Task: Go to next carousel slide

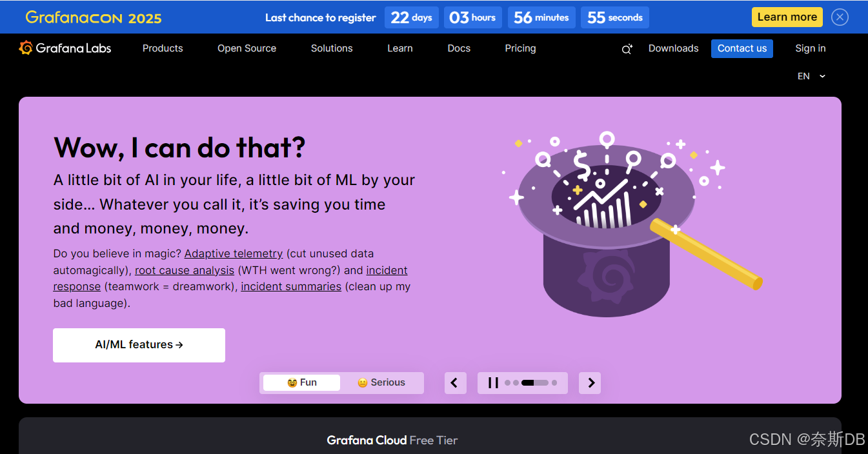Action: click(590, 383)
